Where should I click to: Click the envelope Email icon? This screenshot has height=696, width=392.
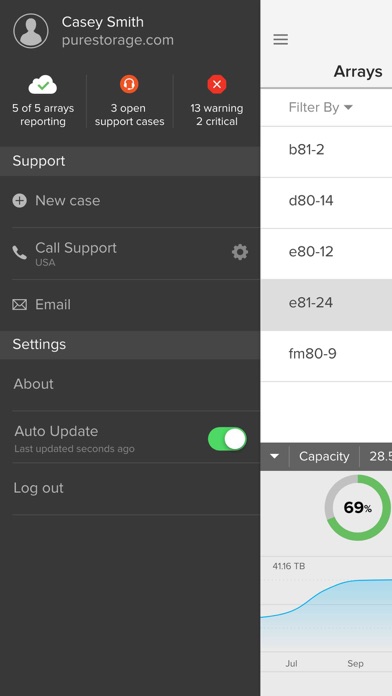pos(20,304)
